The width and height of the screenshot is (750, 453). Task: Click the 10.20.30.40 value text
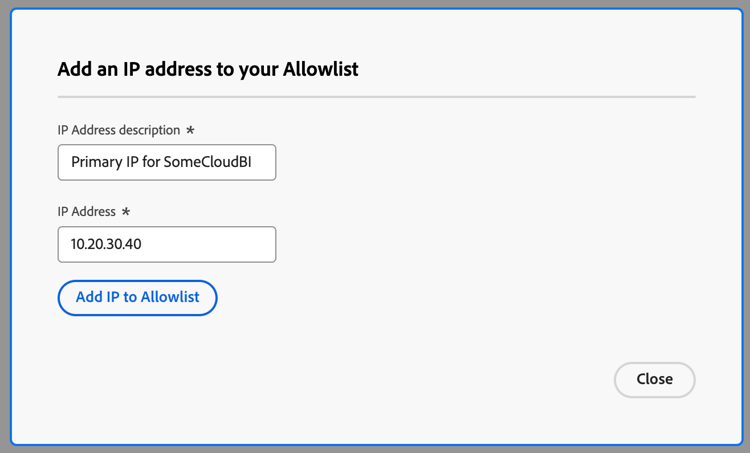click(x=106, y=244)
